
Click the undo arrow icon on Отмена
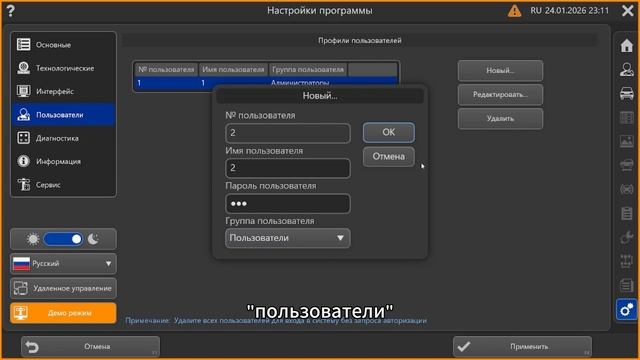coord(32,347)
